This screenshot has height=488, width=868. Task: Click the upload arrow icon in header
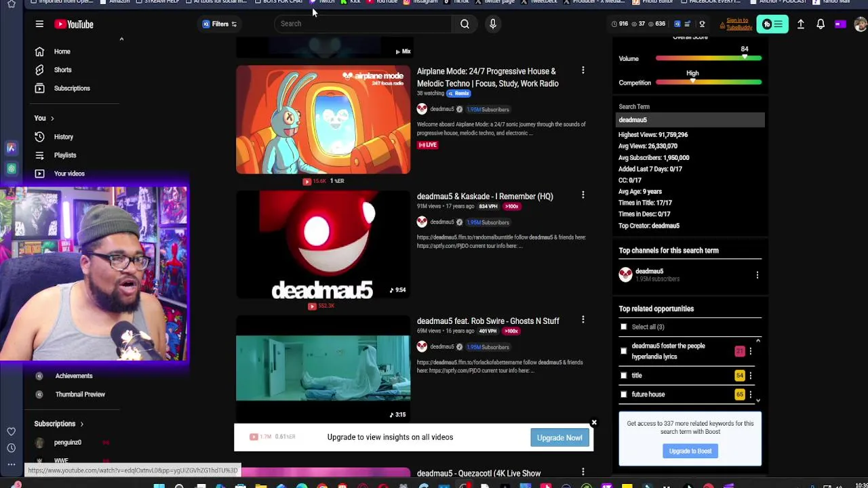pyautogui.click(x=801, y=24)
